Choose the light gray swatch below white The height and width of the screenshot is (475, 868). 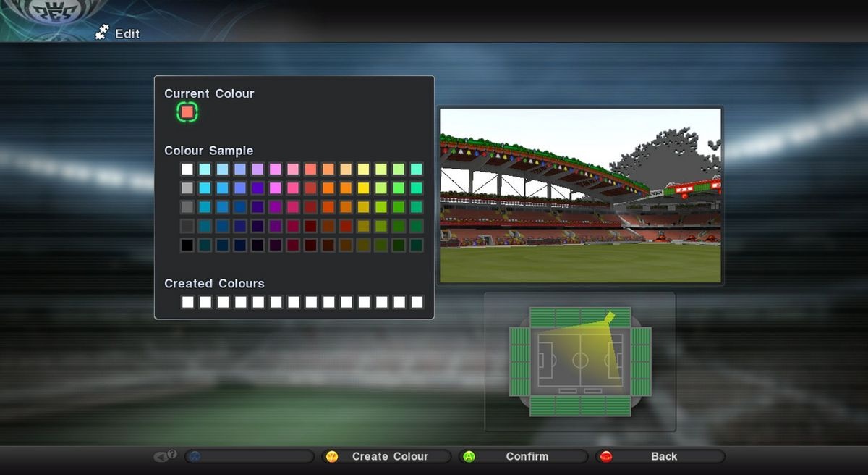tap(187, 188)
